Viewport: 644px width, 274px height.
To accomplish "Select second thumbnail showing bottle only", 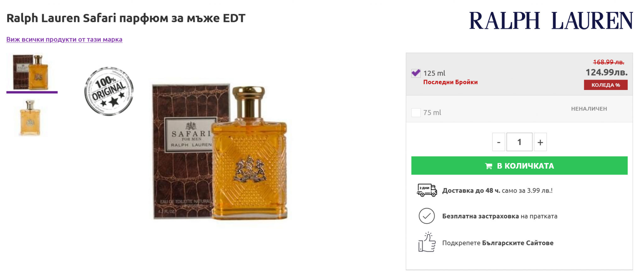I will [x=30, y=118].
